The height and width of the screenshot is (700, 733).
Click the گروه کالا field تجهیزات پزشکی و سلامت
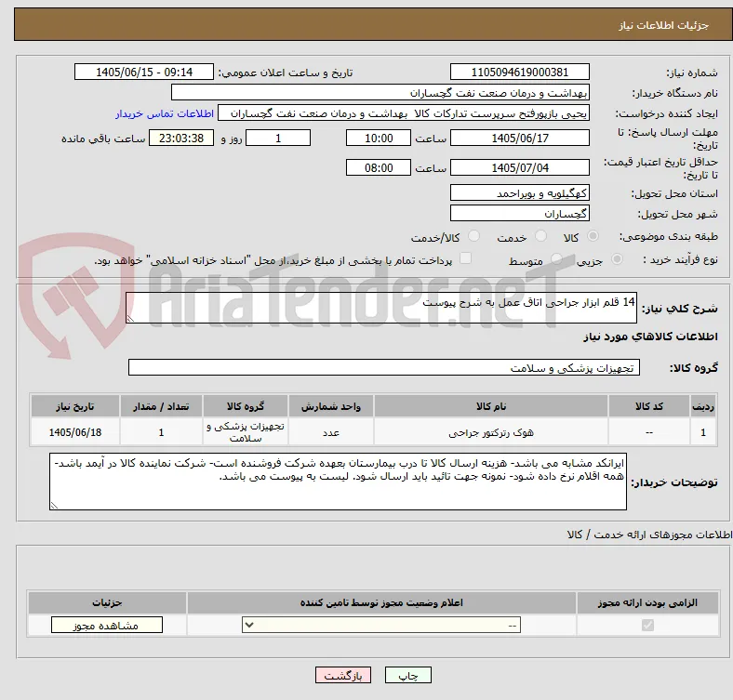pos(384,367)
